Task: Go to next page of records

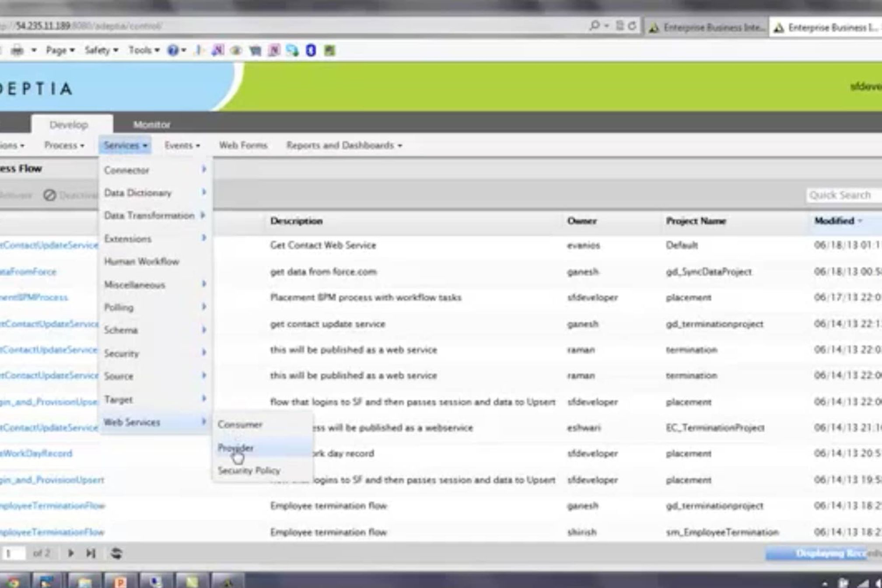Action: [x=70, y=553]
